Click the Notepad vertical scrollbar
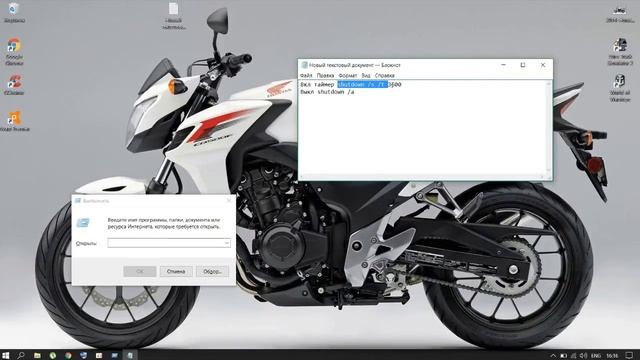This screenshot has height=360, width=640. pyautogui.click(x=549, y=127)
